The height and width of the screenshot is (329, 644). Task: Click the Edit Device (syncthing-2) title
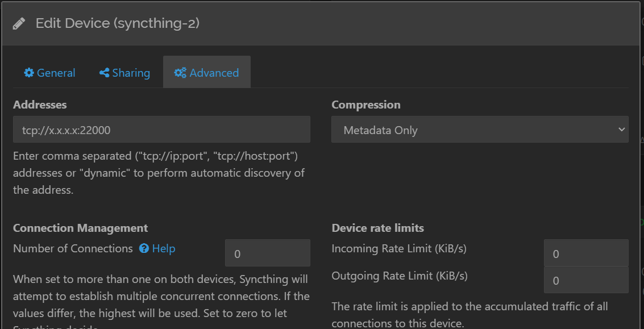[x=117, y=23]
